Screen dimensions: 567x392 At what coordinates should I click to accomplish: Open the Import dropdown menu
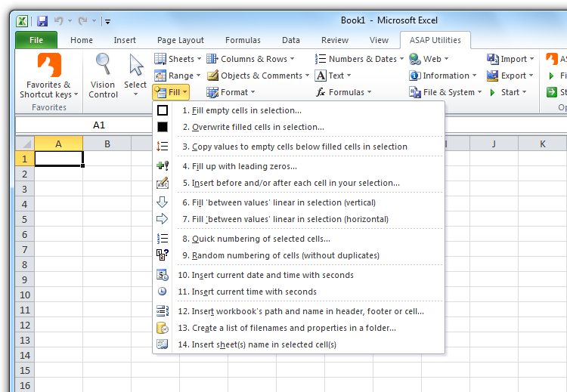[510, 59]
